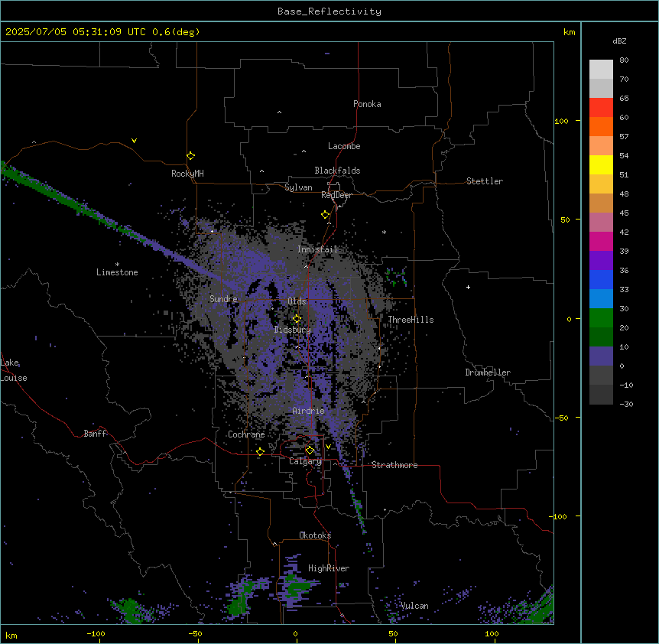
Task: Click the Didsbury city label
Action: 293,330
